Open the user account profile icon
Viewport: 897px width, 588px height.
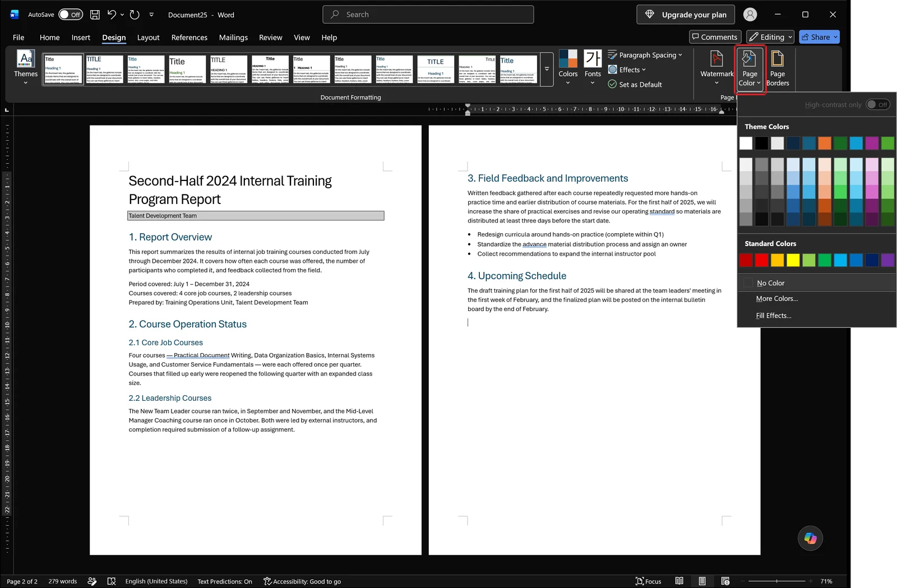[x=750, y=15]
